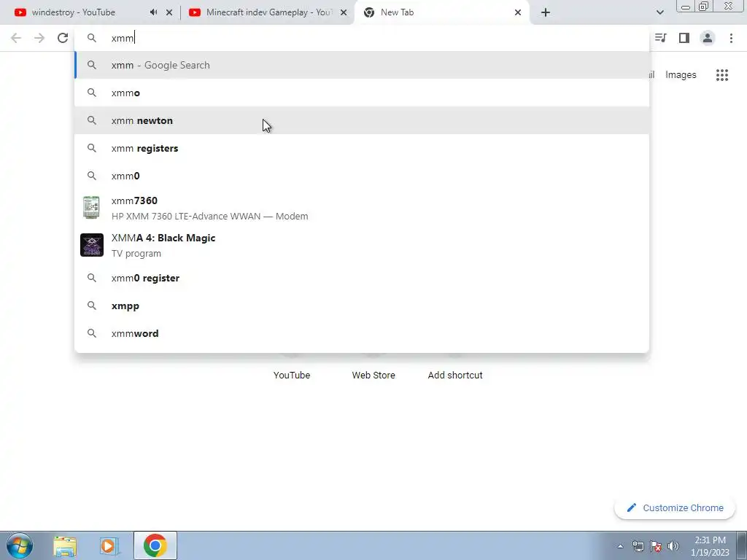Click the Chrome taskbar icon

click(x=155, y=545)
